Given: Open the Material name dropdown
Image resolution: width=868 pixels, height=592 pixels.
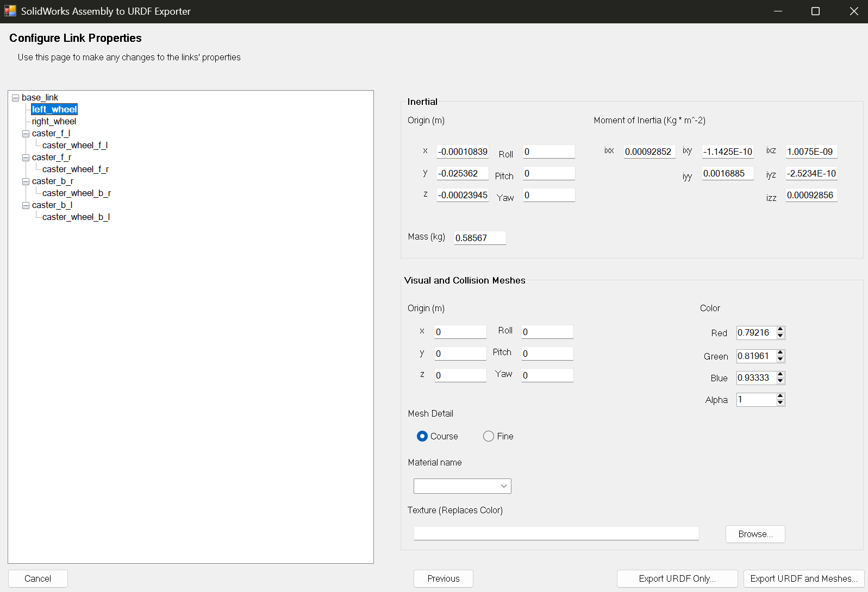Looking at the screenshot, I should click(463, 486).
